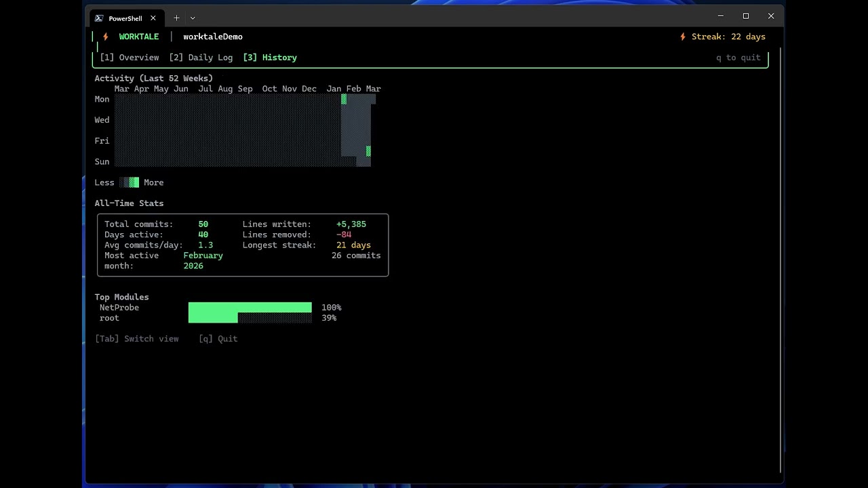Click the root module progress bar
Viewport: 868px width, 488px height.
pyautogui.click(x=250, y=318)
